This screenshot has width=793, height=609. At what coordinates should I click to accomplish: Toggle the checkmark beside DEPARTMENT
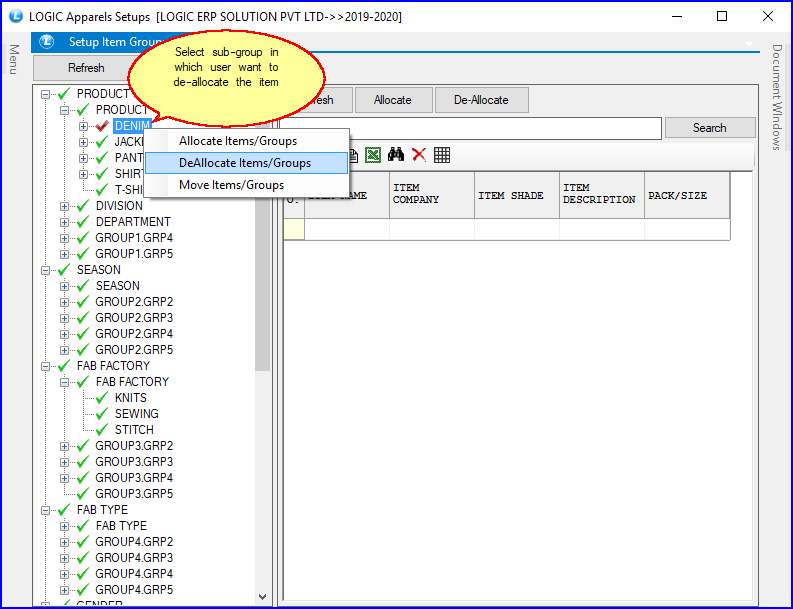pos(83,222)
